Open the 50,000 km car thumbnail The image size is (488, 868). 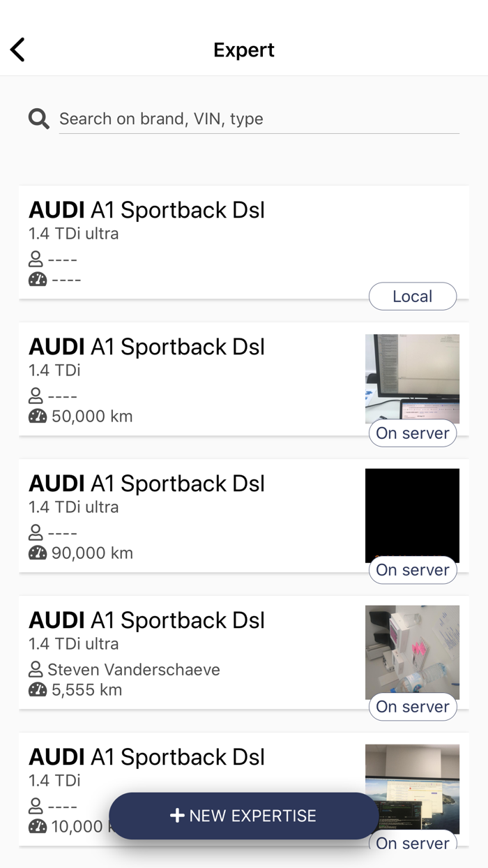[412, 377]
